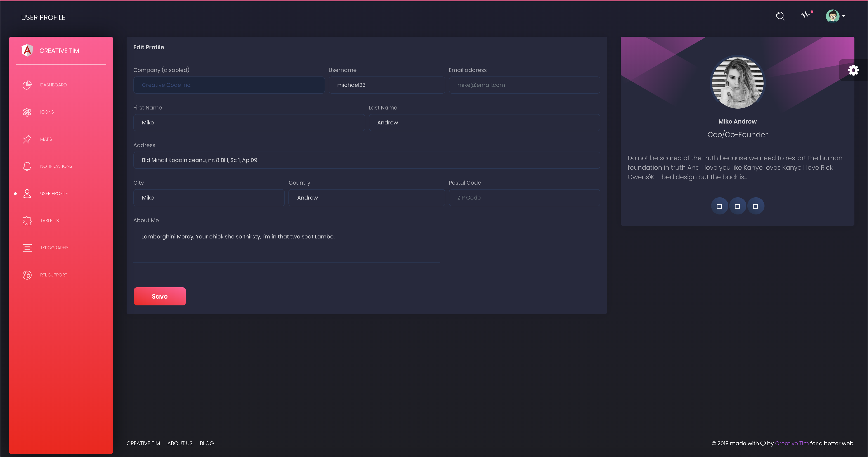Select User Profile in sidebar
This screenshot has height=457, width=868.
pos(54,194)
